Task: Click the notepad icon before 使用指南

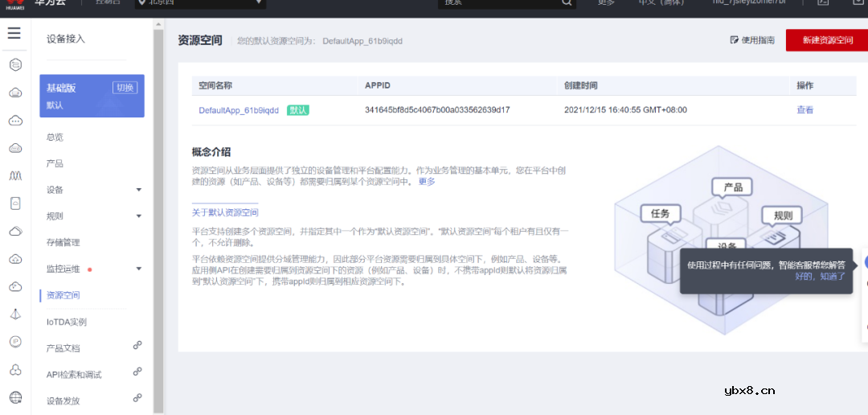Action: 735,40
